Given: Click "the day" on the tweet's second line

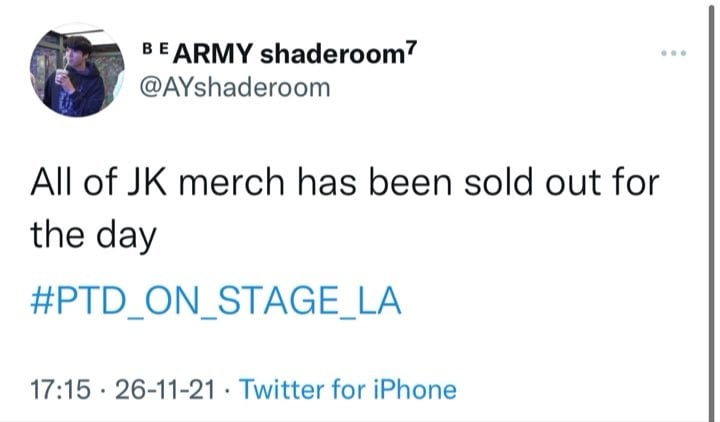Looking at the screenshot, I should pos(94,235).
